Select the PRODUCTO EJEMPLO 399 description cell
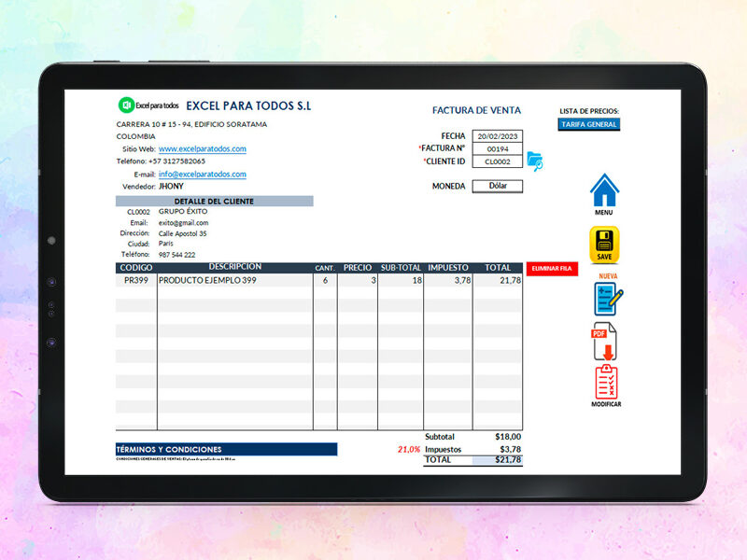Image resolution: width=747 pixels, height=560 pixels. [x=235, y=281]
